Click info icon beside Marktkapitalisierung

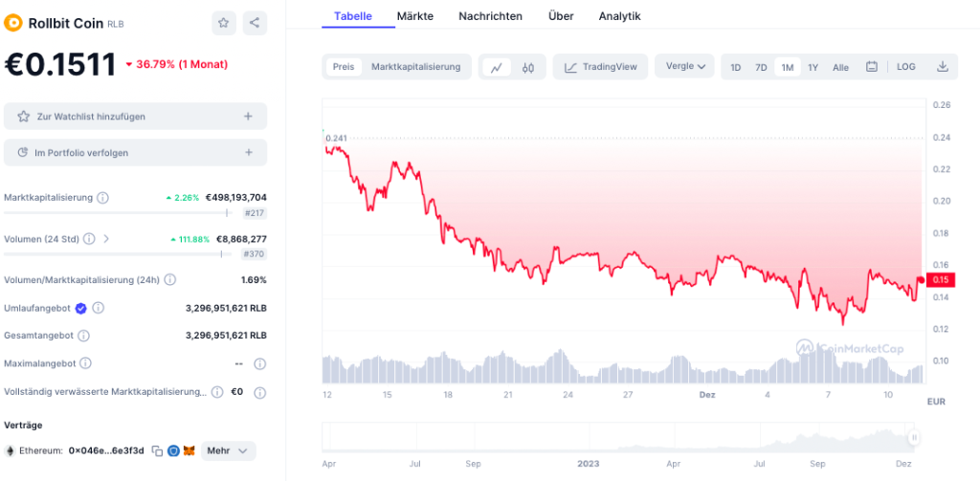pos(102,197)
